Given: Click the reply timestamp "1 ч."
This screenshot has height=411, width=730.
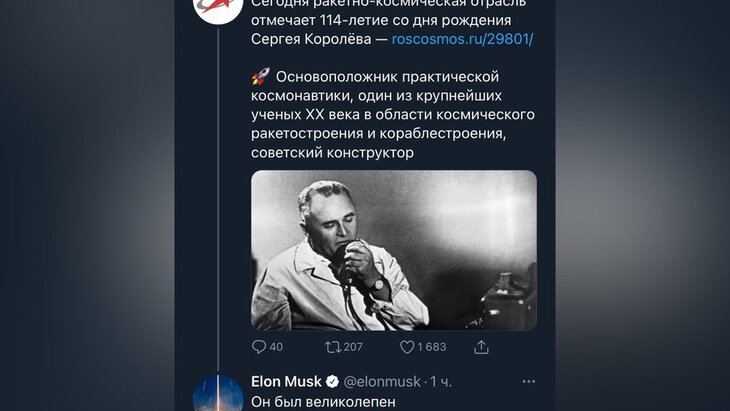Looking at the screenshot, I should click(442, 382).
